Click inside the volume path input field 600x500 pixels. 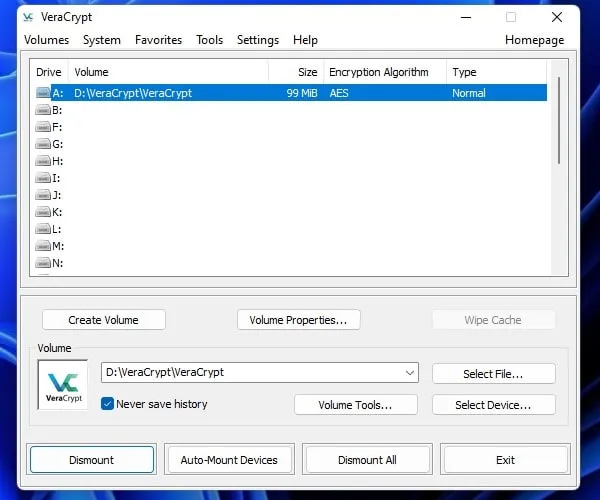point(253,373)
